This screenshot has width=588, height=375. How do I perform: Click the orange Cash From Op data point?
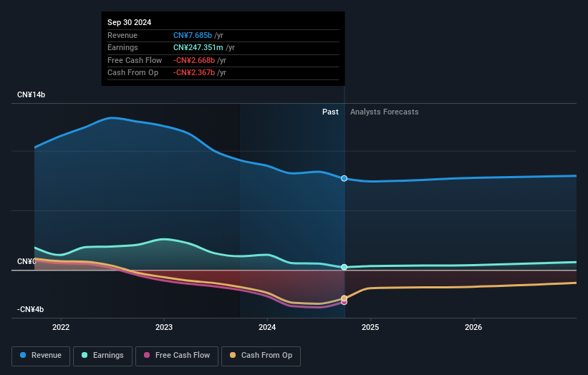pyautogui.click(x=344, y=298)
